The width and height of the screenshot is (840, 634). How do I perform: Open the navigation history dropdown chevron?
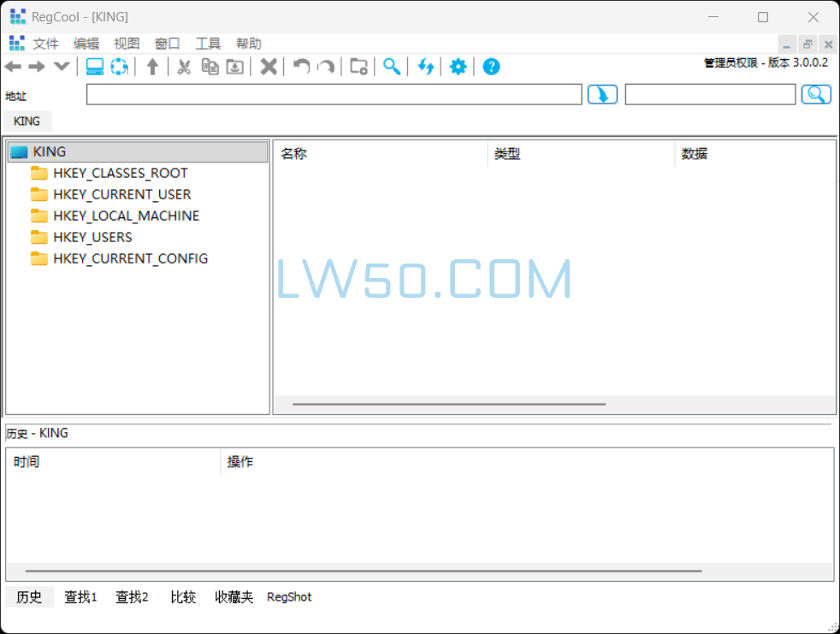click(61, 66)
